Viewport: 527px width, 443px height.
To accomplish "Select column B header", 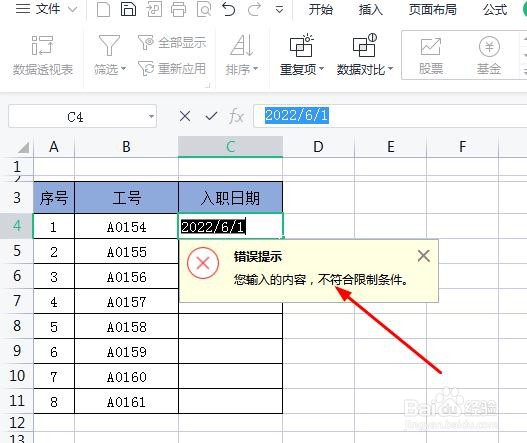I will pos(126,147).
